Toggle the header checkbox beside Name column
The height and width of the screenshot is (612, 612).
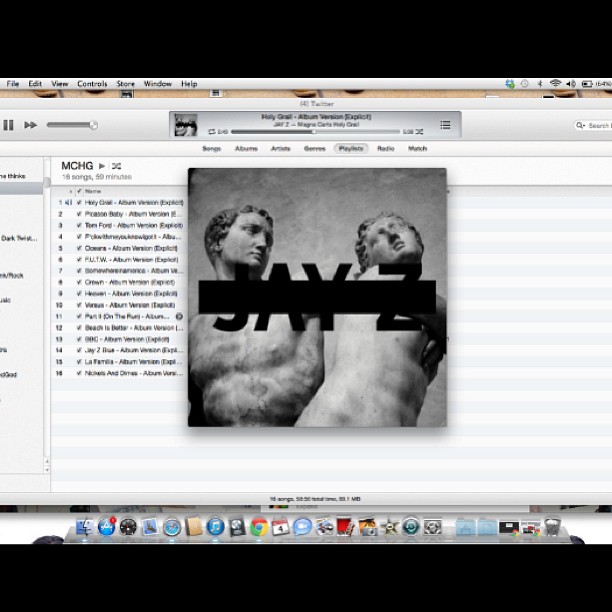click(79, 191)
